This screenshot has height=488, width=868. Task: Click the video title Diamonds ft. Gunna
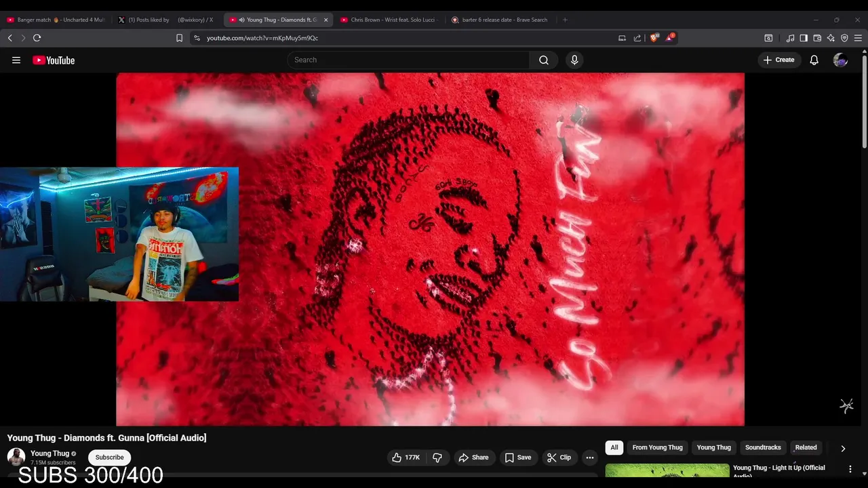(x=106, y=438)
